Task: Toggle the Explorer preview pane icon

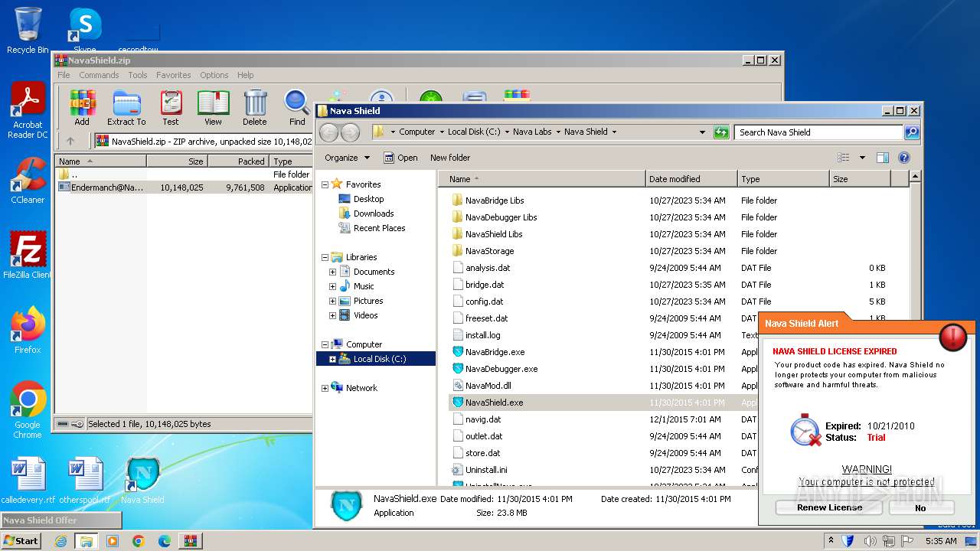Action: point(883,158)
